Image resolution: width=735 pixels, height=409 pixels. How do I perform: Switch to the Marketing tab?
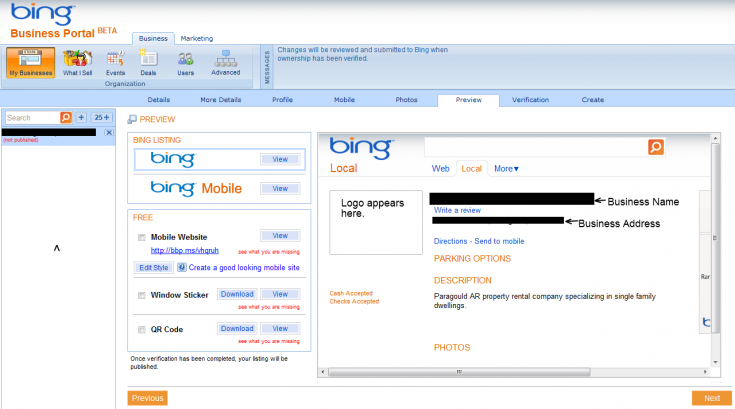click(x=196, y=38)
